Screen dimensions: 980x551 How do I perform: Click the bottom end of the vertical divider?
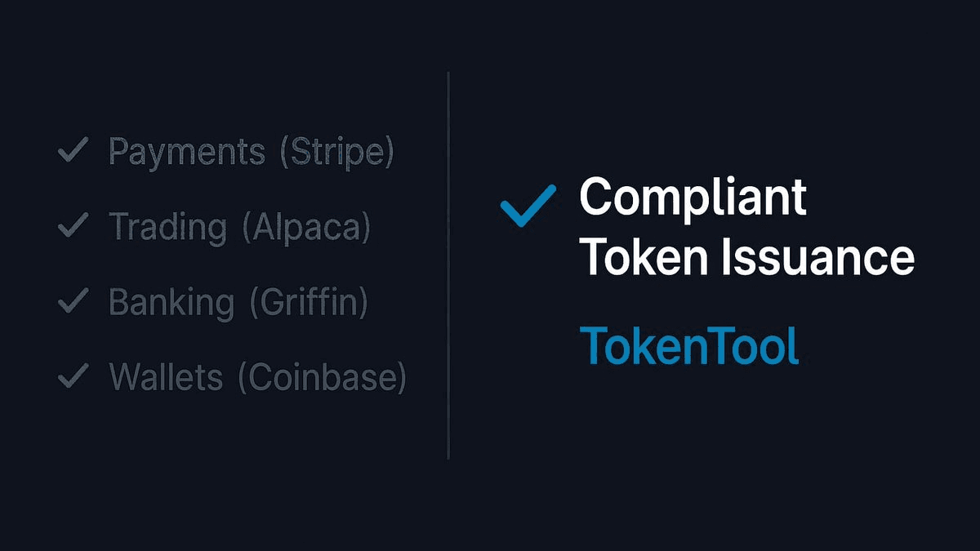click(x=448, y=455)
